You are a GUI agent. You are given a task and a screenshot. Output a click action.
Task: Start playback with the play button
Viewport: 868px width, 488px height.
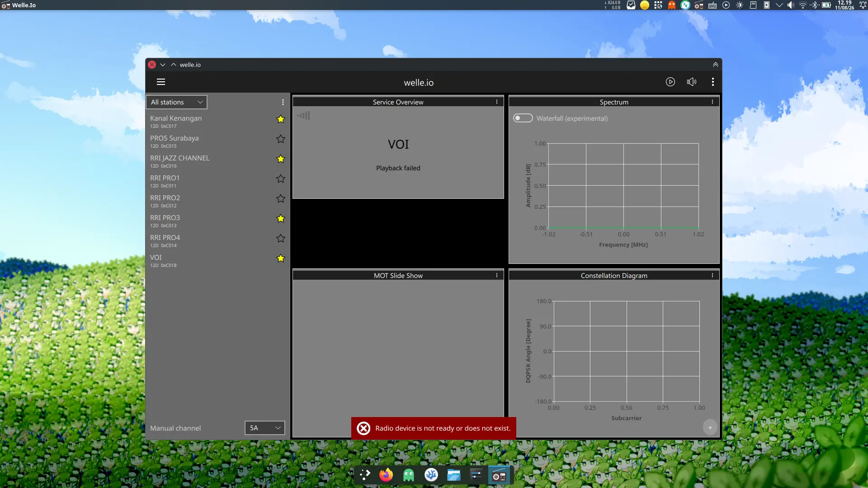coord(670,82)
